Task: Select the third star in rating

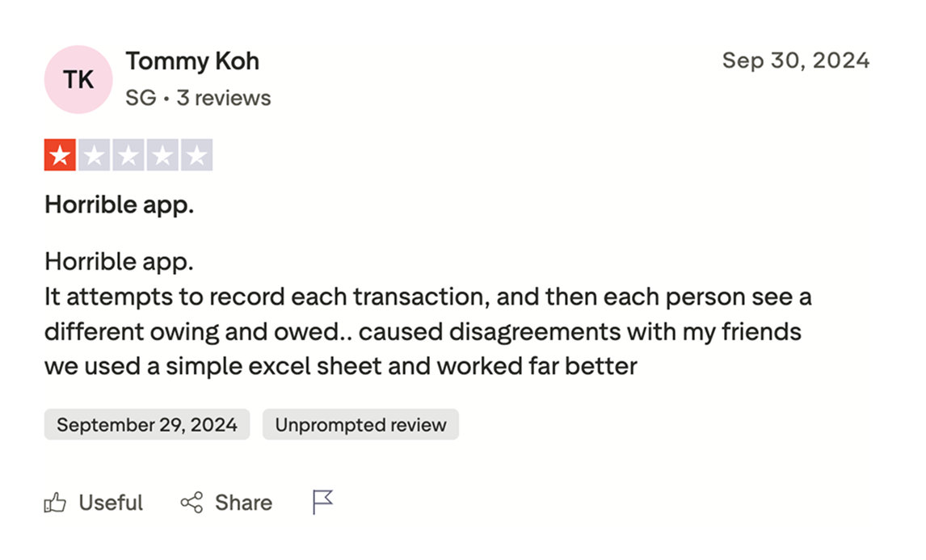Action: (128, 155)
